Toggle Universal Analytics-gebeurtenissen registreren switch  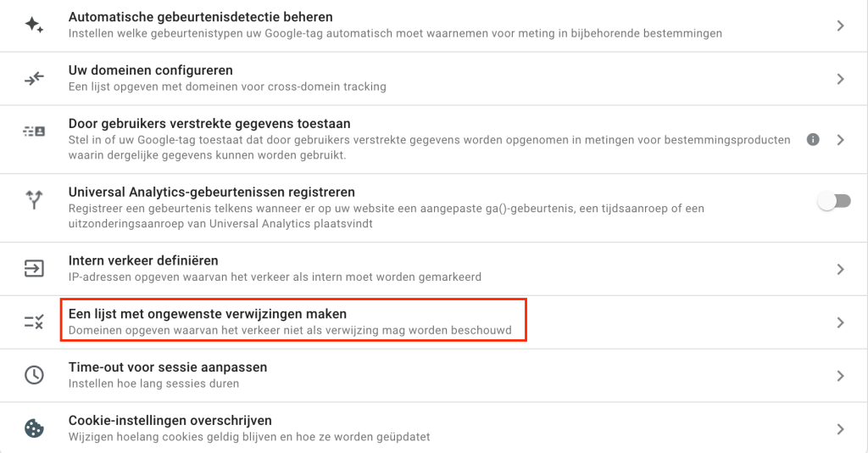pos(834,201)
